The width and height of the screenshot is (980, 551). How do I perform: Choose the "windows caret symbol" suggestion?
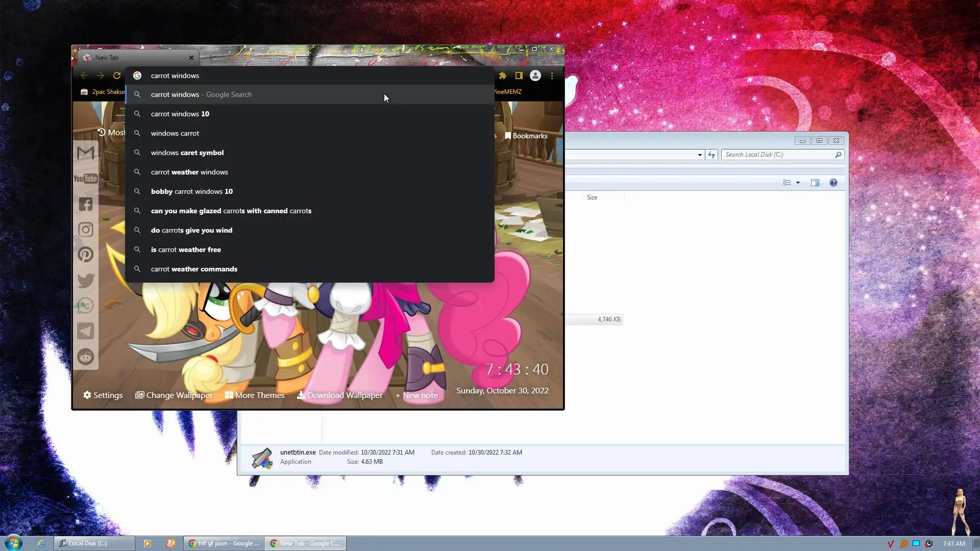187,153
